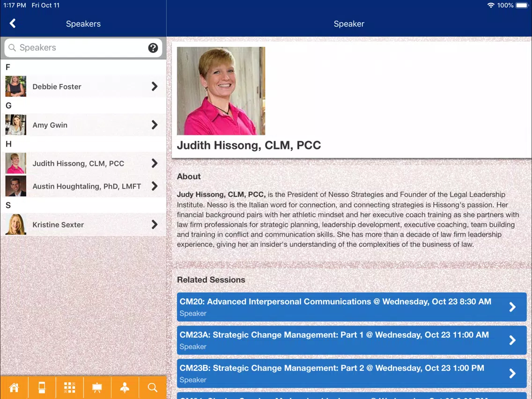Expand Kristine Sexter's row chevron

(x=155, y=224)
